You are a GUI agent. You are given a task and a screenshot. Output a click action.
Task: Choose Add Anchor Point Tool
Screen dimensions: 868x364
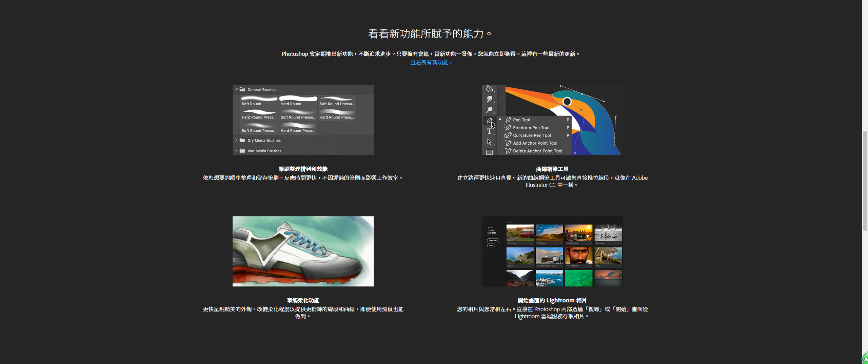[535, 143]
